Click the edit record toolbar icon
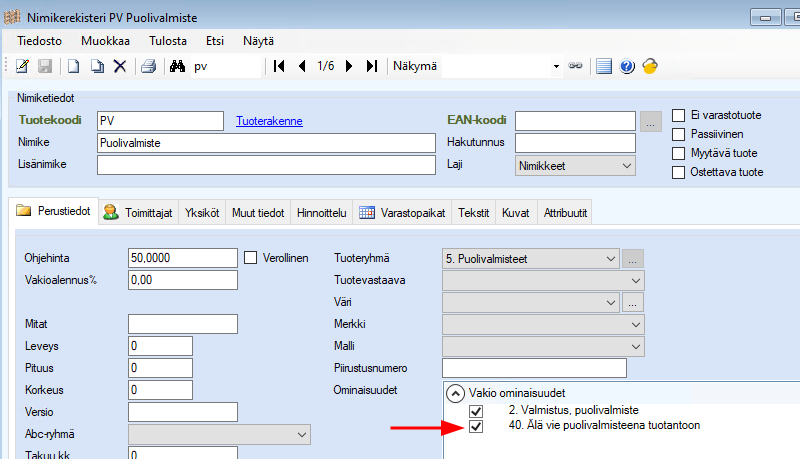Viewport: 800px width, 459px height. [22, 66]
